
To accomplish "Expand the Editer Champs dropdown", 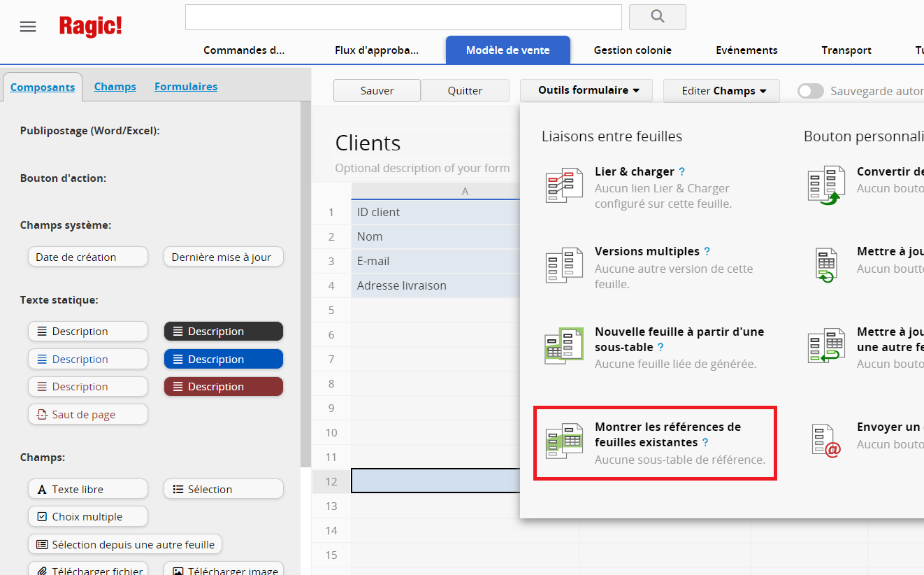I will 721,91.
